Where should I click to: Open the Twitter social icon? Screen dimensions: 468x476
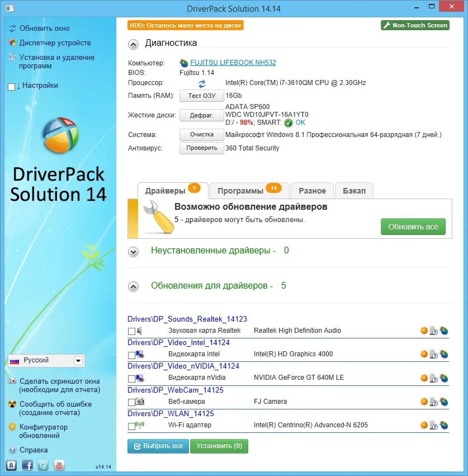click(43, 465)
